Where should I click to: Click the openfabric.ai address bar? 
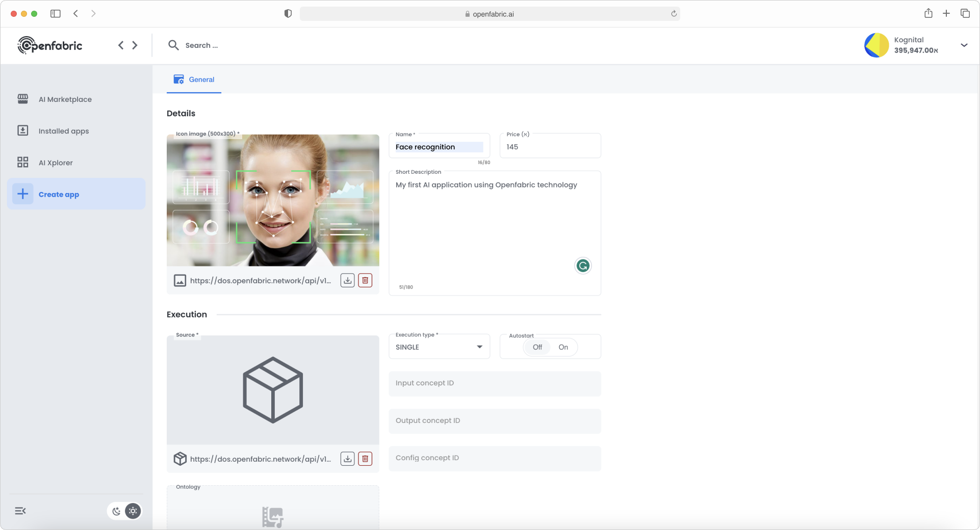pos(489,14)
